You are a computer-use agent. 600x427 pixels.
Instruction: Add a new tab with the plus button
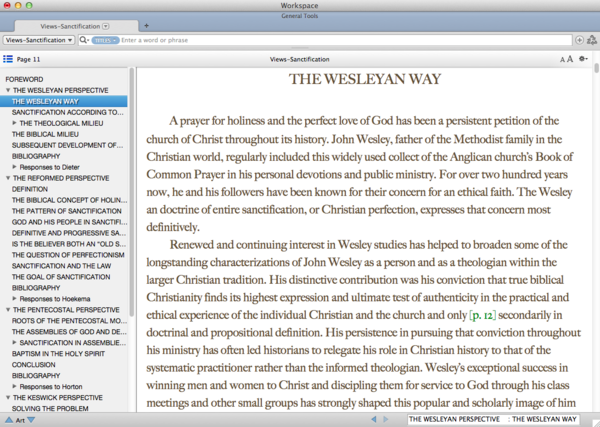[x=146, y=26]
